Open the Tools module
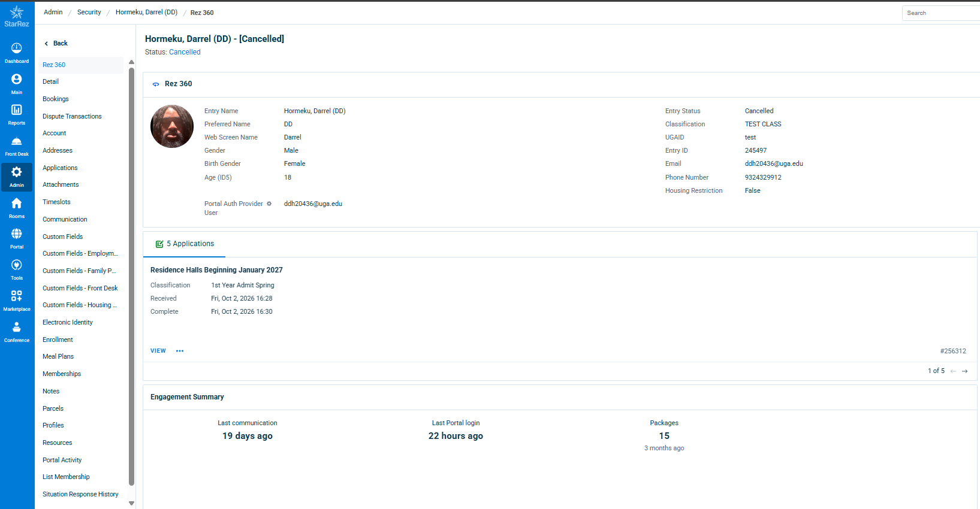The width and height of the screenshot is (980, 509). point(17,269)
